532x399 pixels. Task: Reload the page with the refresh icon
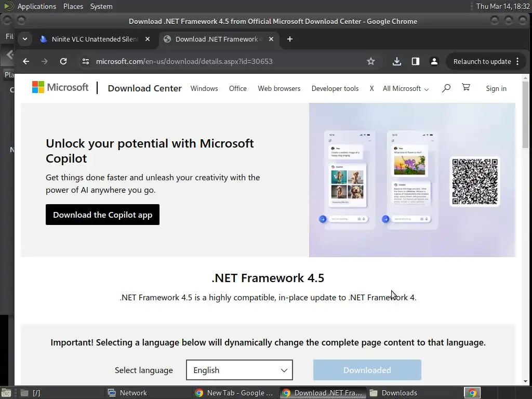point(63,61)
